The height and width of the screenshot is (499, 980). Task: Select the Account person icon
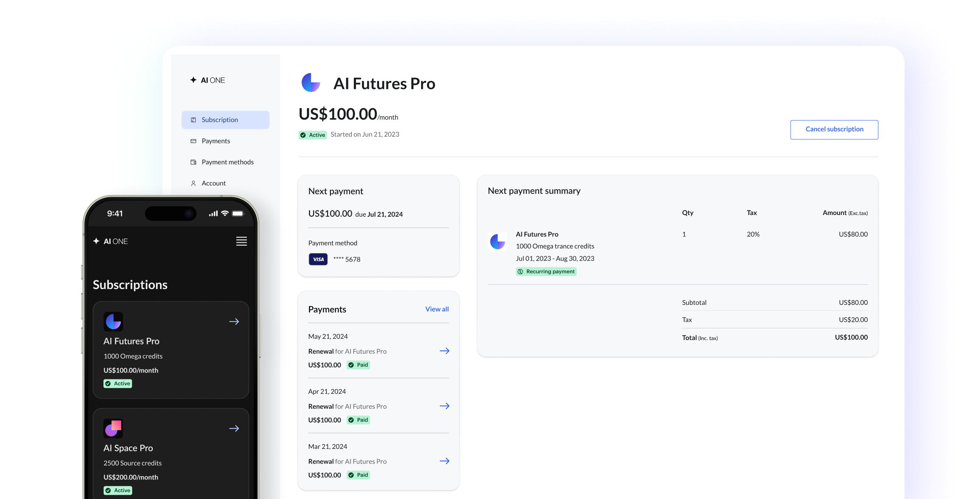pyautogui.click(x=194, y=183)
